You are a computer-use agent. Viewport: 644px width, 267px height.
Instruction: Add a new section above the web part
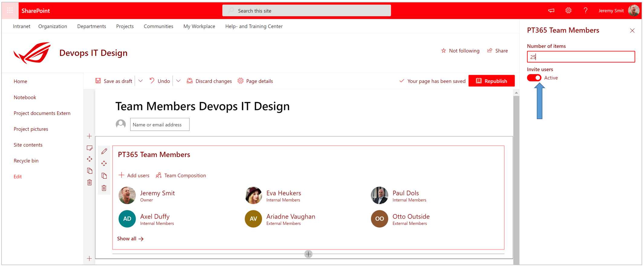point(89,136)
